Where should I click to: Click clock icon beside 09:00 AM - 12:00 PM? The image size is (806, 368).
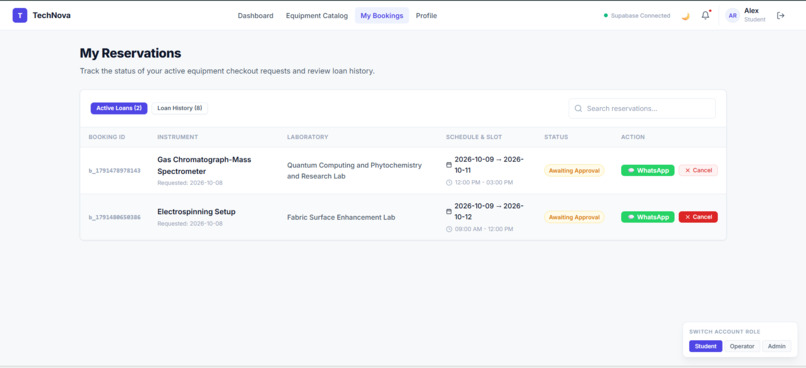449,229
